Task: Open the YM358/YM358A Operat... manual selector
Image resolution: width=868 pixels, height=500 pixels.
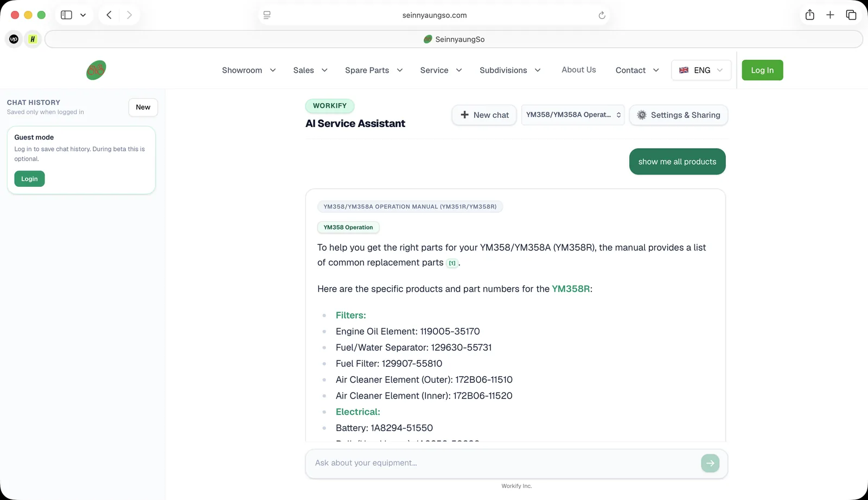Action: (573, 115)
